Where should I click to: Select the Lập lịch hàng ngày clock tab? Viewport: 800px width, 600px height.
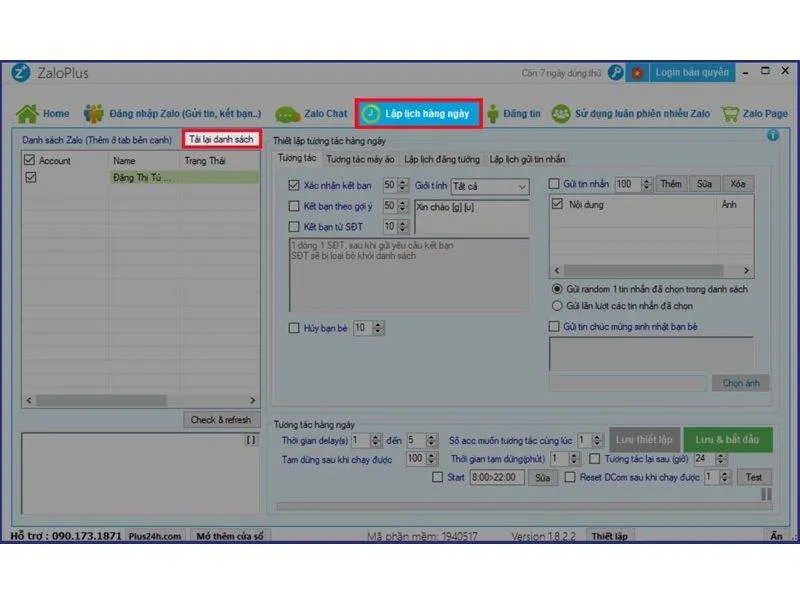click(x=418, y=114)
